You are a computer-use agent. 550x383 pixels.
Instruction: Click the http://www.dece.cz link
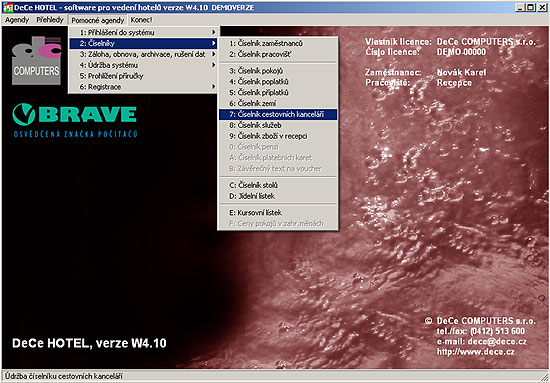pos(476,352)
